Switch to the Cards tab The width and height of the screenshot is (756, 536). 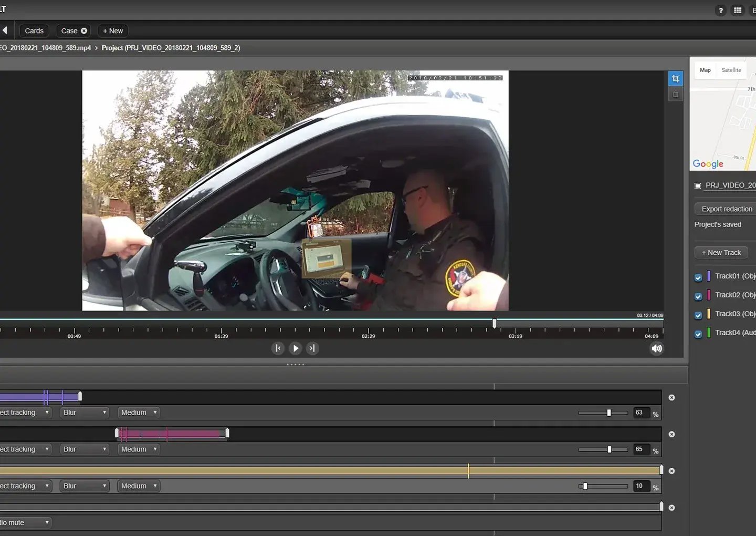point(34,31)
